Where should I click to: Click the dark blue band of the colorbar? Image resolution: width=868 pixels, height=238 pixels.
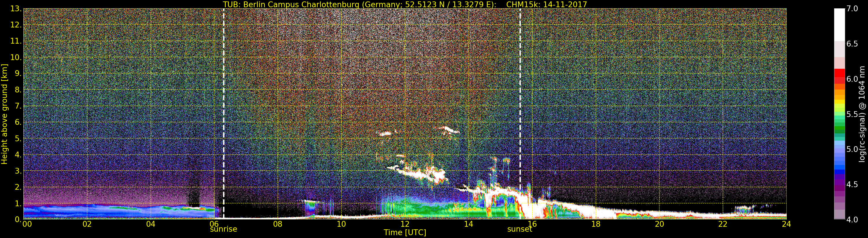point(839,172)
